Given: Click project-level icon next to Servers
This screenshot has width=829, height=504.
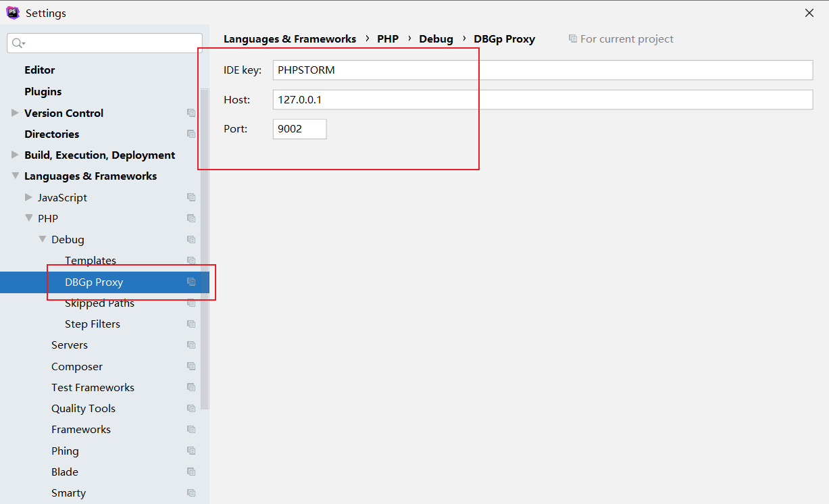Looking at the screenshot, I should pos(191,345).
